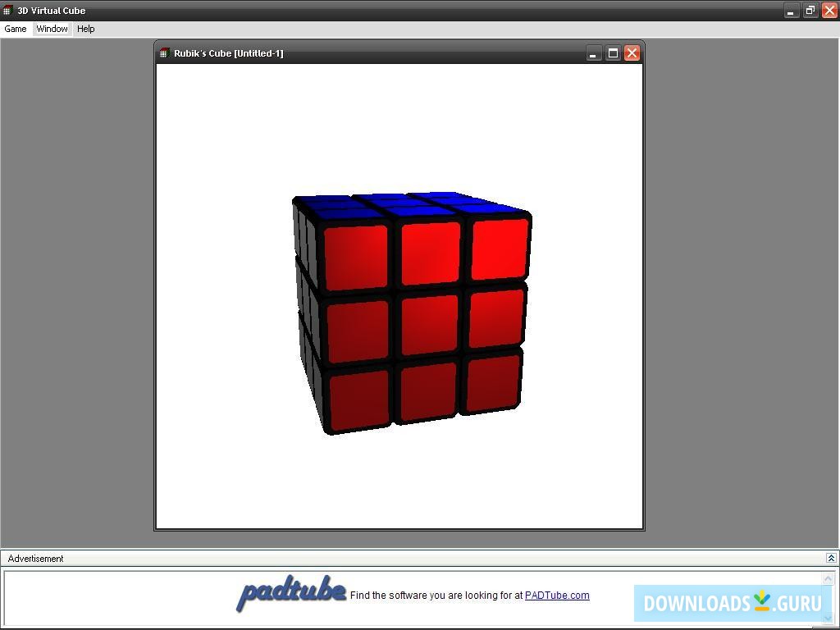Click the top-left red sticker on front face
This screenshot has width=840, height=630.
pos(356,258)
